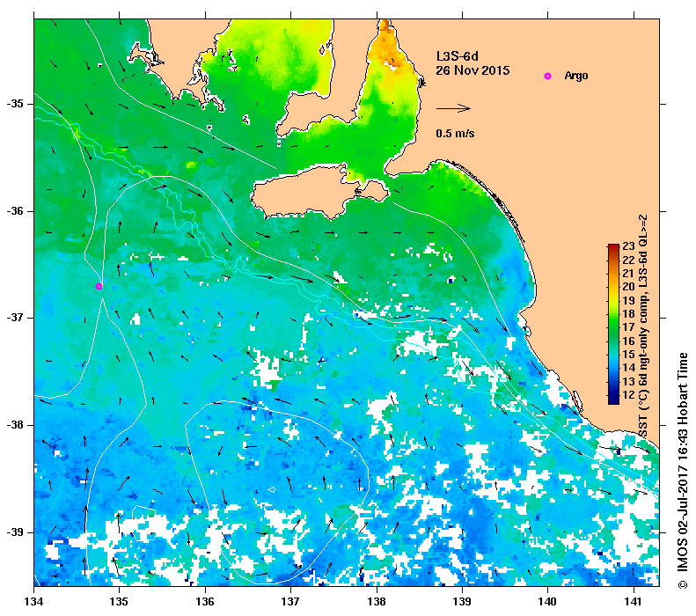Click the 0.5 m/s reference arrow

point(453,108)
